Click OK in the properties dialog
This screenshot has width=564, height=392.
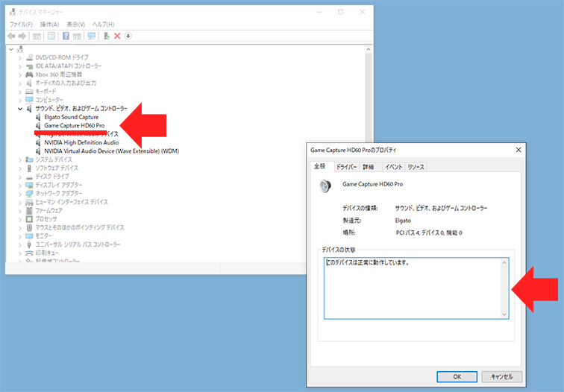click(x=457, y=376)
